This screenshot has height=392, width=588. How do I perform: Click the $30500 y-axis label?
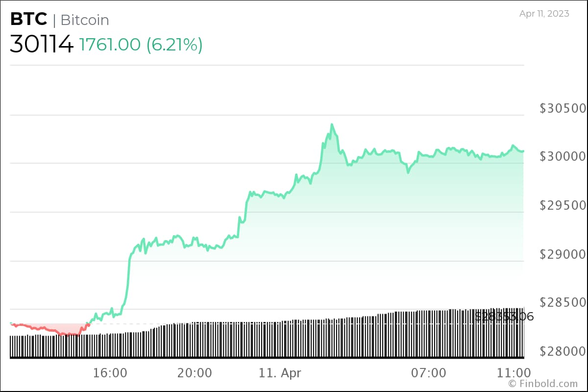pos(563,108)
